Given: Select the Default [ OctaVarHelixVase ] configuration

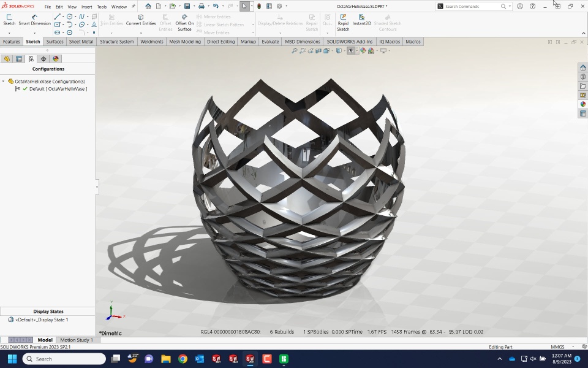Looking at the screenshot, I should click(x=58, y=89).
